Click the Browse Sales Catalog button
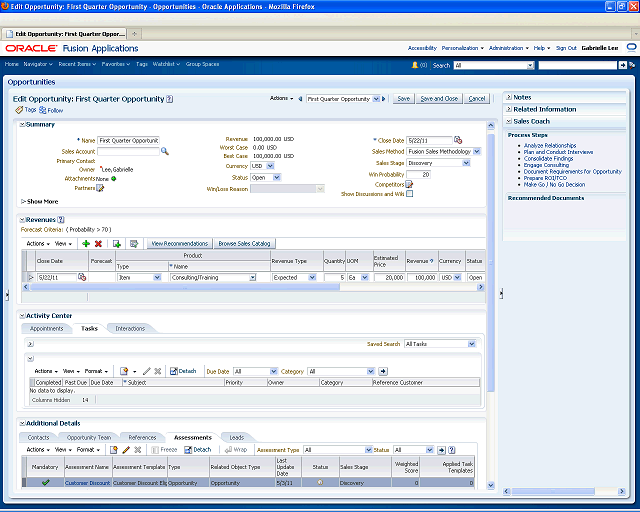 pos(244,244)
